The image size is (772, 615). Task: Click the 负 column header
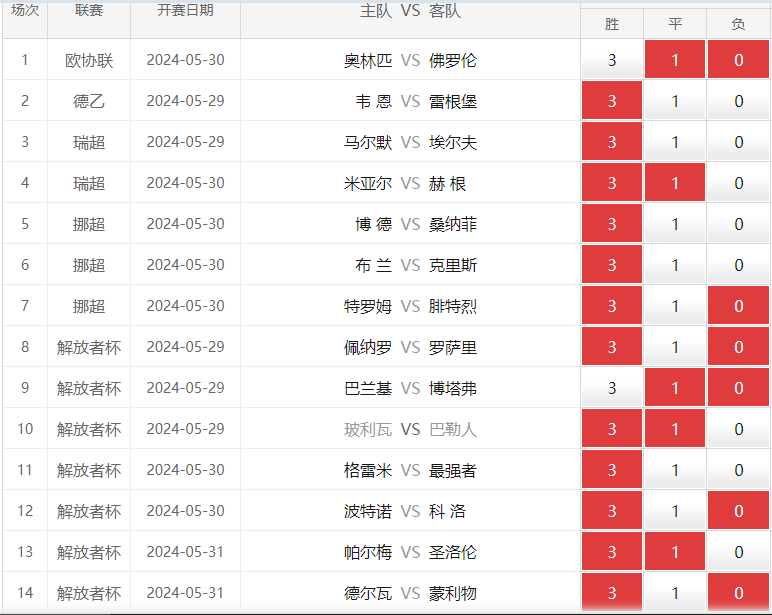tap(739, 24)
